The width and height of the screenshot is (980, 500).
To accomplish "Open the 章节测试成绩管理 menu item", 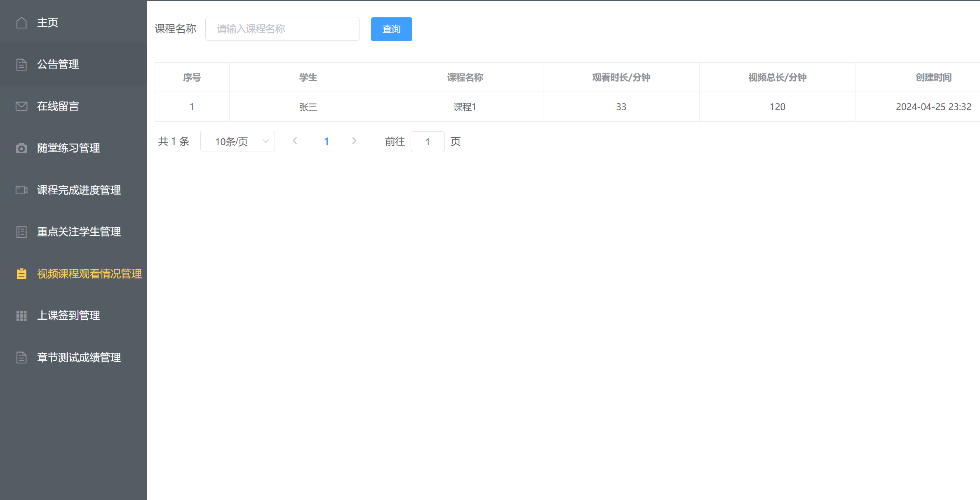I will 79,358.
